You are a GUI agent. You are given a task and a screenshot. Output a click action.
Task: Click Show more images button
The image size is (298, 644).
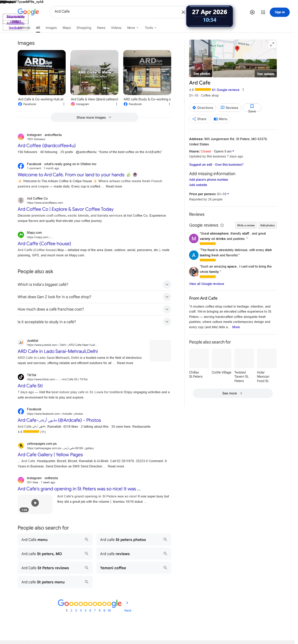(94, 117)
